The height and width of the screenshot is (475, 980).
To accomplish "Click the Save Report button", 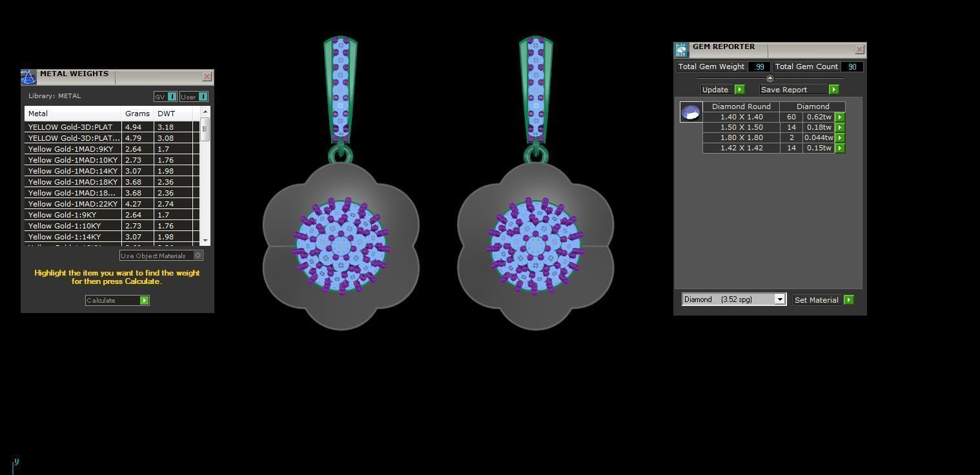I will click(x=799, y=90).
